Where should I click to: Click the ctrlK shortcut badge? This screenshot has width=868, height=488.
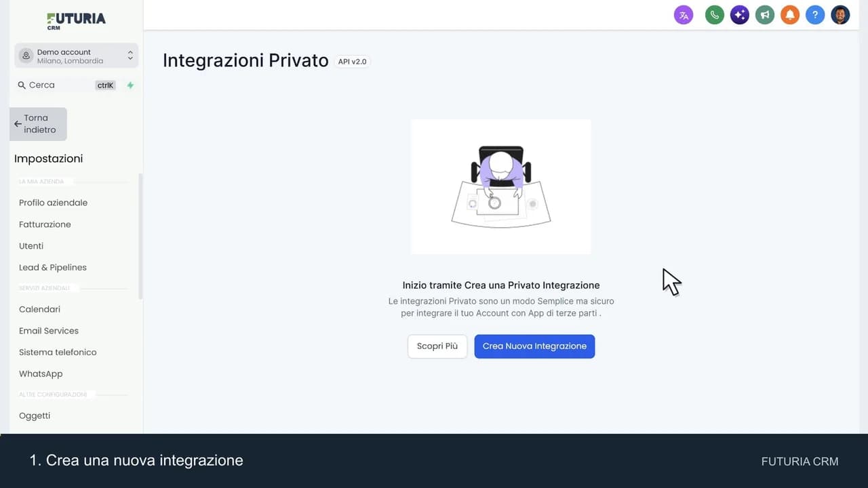[105, 85]
